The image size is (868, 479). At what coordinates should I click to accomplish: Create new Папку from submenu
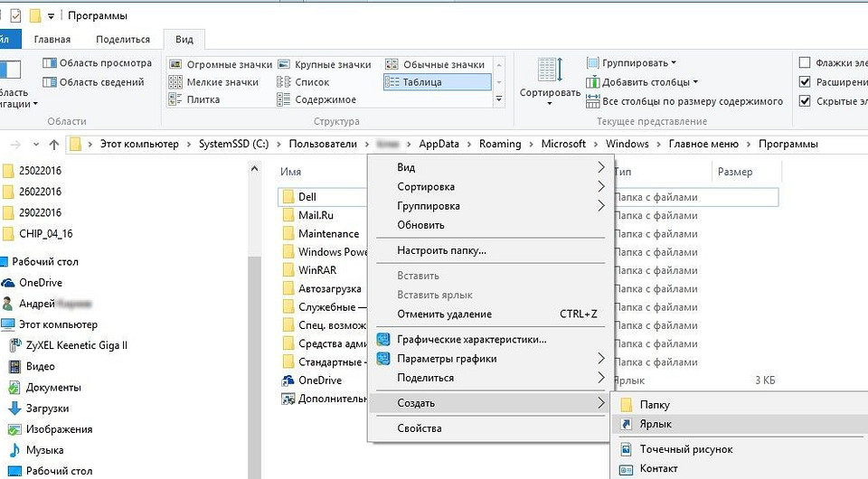pos(655,405)
